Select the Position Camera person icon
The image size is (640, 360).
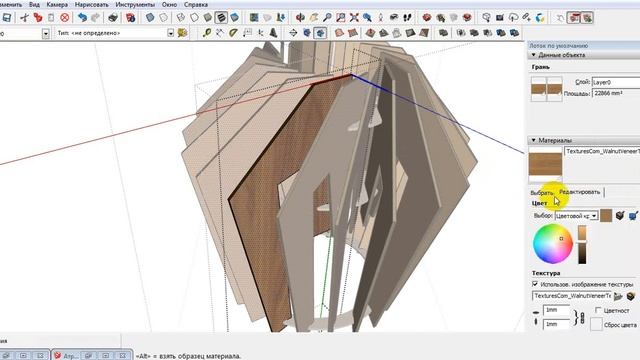tap(380, 18)
